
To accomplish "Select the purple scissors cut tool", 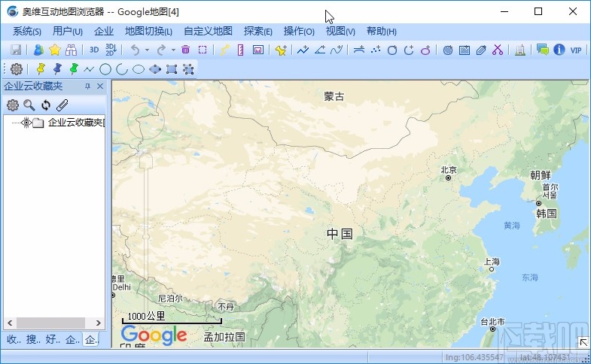I will pos(498,50).
